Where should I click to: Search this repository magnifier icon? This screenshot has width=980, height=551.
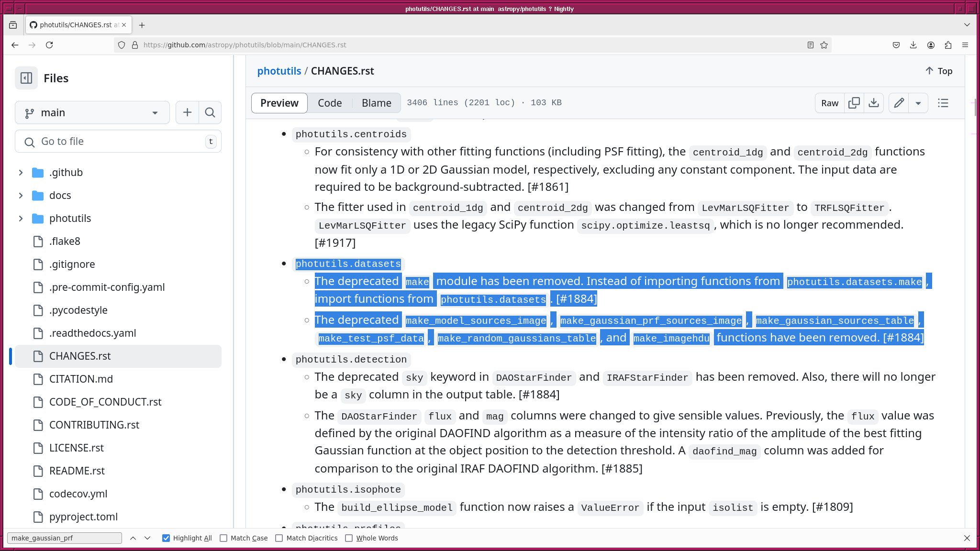210,112
